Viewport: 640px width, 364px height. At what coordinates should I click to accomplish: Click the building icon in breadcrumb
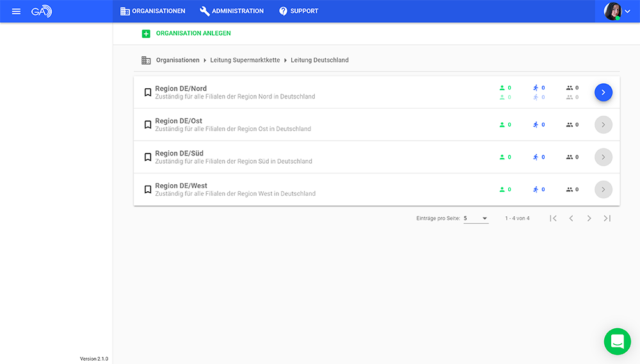tap(146, 60)
